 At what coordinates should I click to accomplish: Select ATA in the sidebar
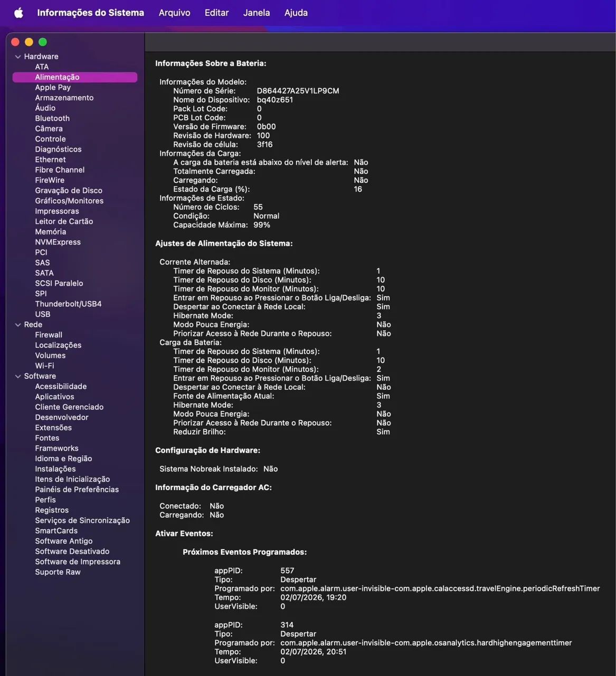click(x=42, y=67)
